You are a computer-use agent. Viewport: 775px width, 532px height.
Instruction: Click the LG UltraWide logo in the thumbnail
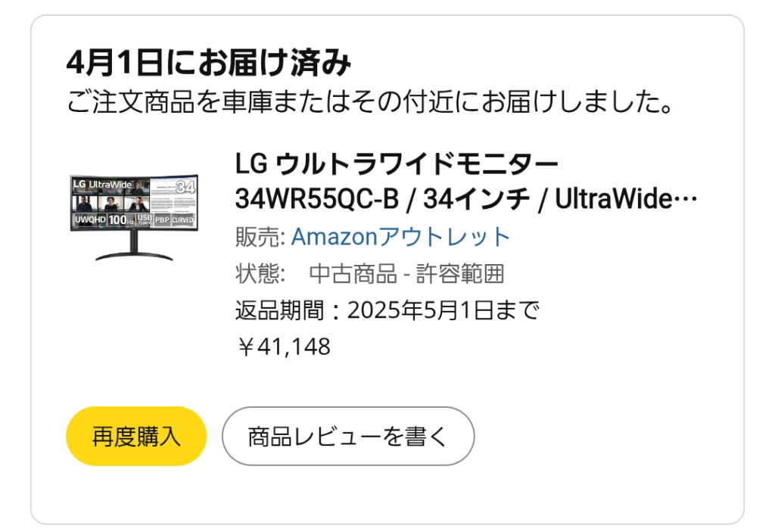[103, 185]
